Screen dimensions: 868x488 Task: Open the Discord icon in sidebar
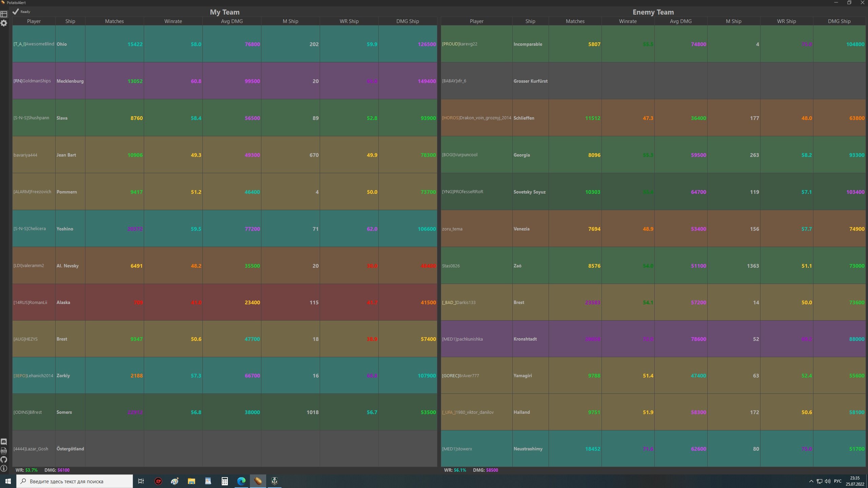pos(4,442)
